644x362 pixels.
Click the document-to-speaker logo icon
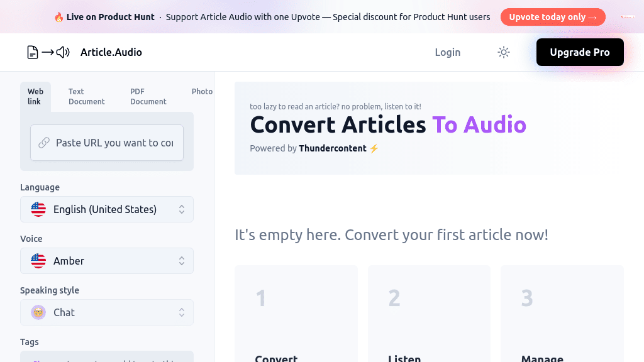point(47,52)
